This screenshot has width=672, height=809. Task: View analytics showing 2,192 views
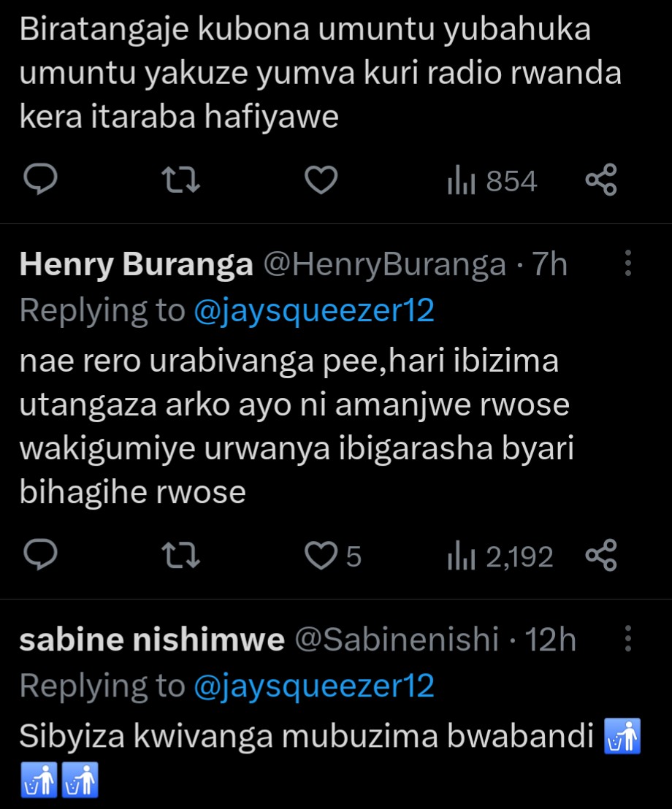tap(500, 557)
